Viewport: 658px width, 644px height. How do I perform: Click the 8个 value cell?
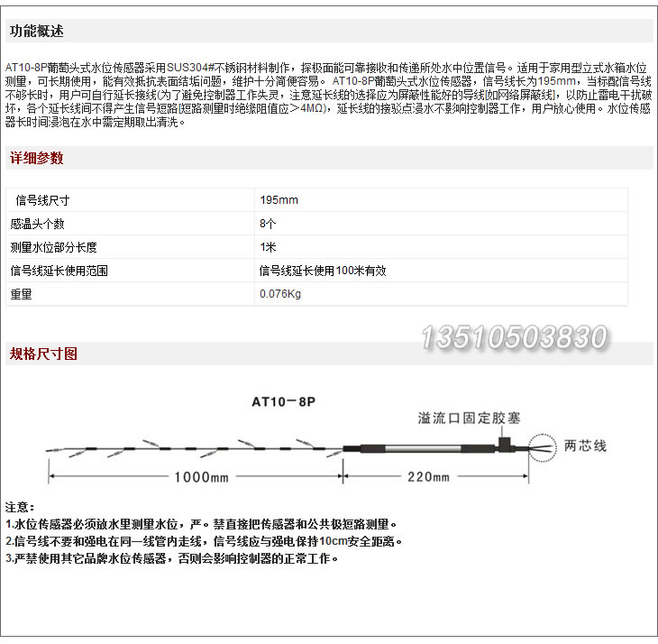441,224
